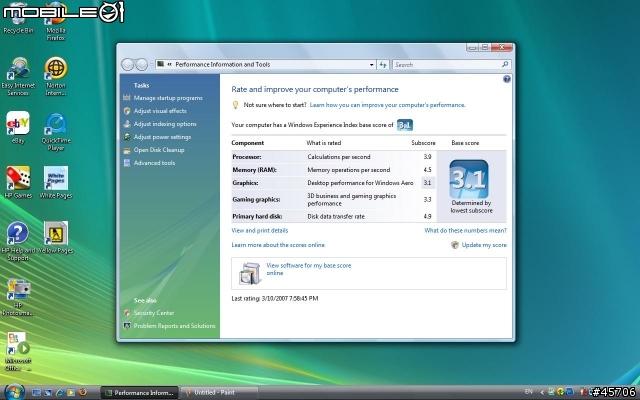This screenshot has width=640, height=400.
Task: Click Learn more about the scores online
Action: 278,245
